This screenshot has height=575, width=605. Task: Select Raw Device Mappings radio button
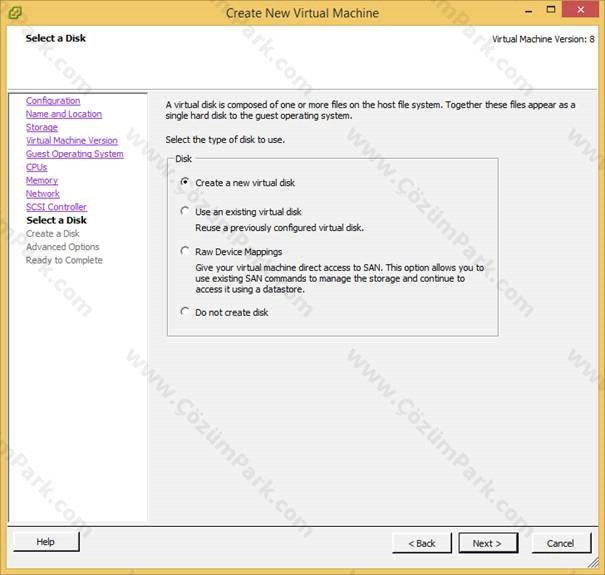click(185, 251)
